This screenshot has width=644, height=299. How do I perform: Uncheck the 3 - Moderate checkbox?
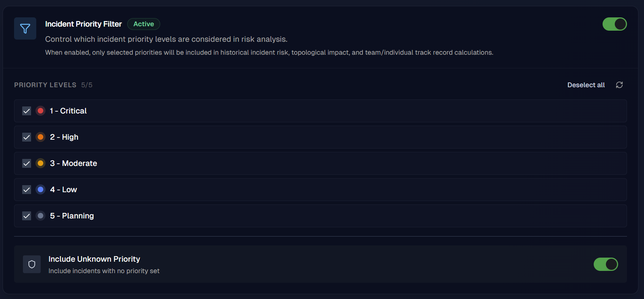coord(26,163)
